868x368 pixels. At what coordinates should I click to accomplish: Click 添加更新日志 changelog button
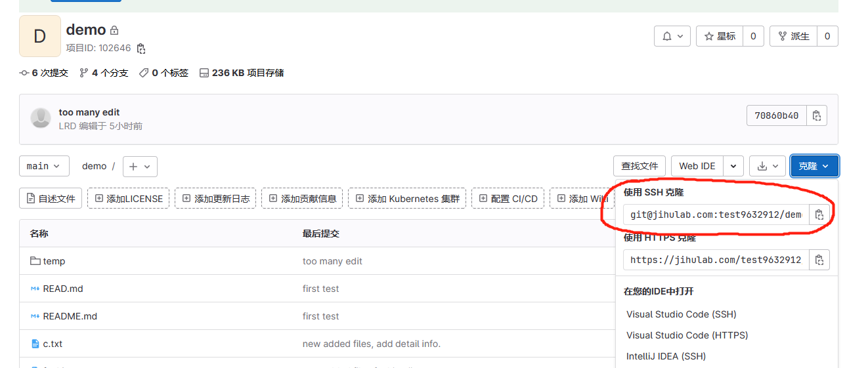(215, 198)
